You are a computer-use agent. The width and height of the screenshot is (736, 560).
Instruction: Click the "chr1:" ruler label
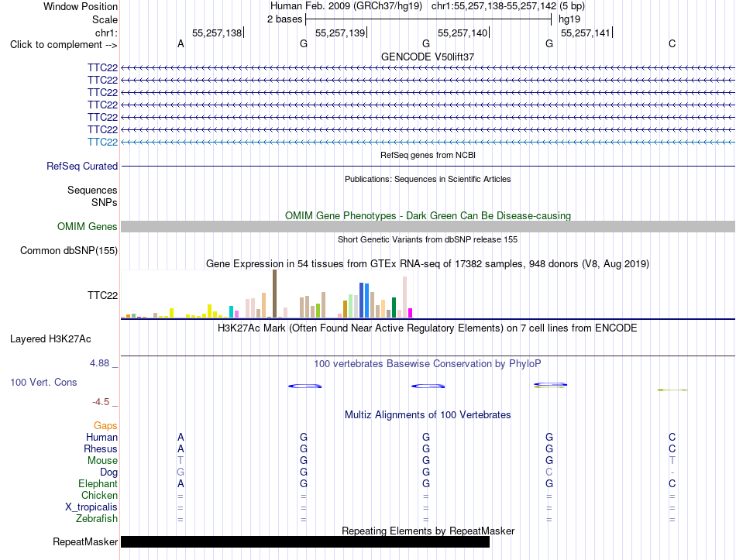pos(106,33)
